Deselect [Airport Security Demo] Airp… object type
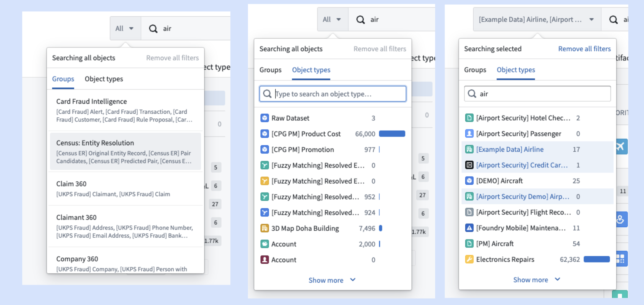The image size is (644, 305). (x=537, y=197)
